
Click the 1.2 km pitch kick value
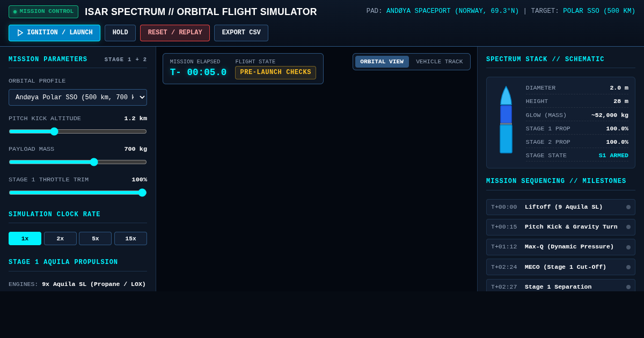136,119
